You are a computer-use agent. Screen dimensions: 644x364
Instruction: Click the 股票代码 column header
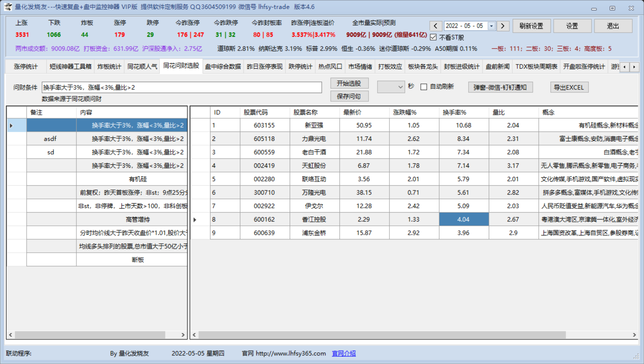pos(265,113)
